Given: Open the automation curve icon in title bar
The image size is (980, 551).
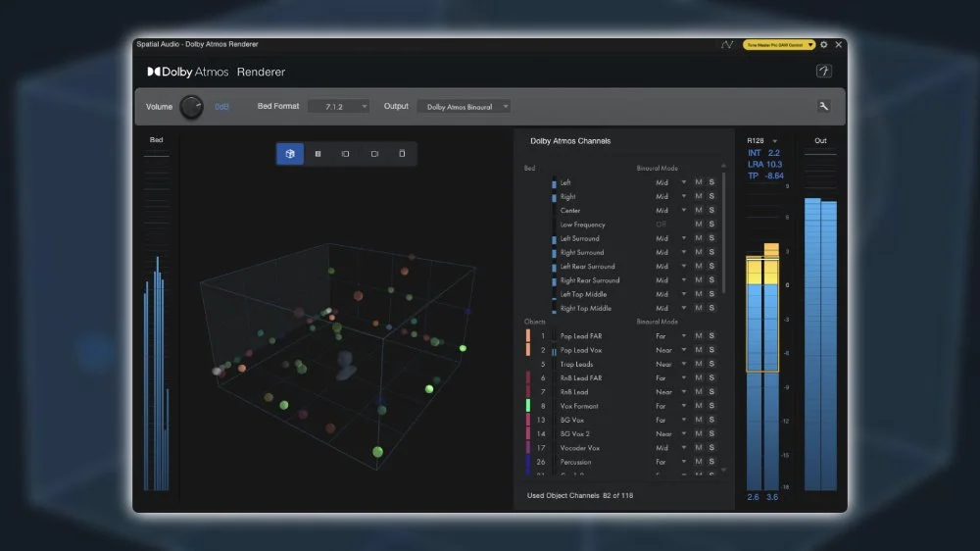Looking at the screenshot, I should pyautogui.click(x=727, y=44).
